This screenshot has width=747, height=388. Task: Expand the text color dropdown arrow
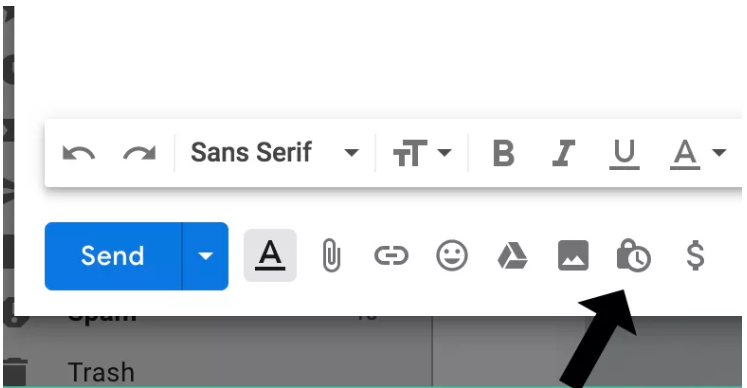[x=719, y=153]
